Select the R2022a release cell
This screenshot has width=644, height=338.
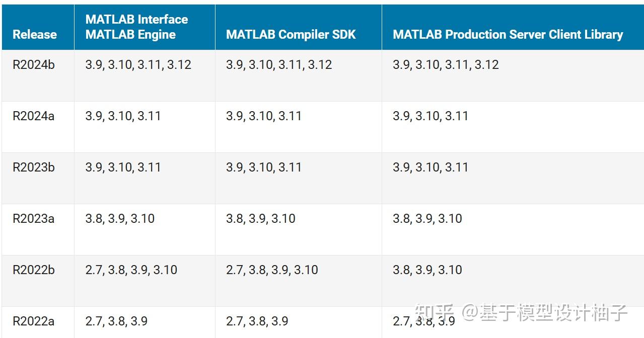(33, 321)
